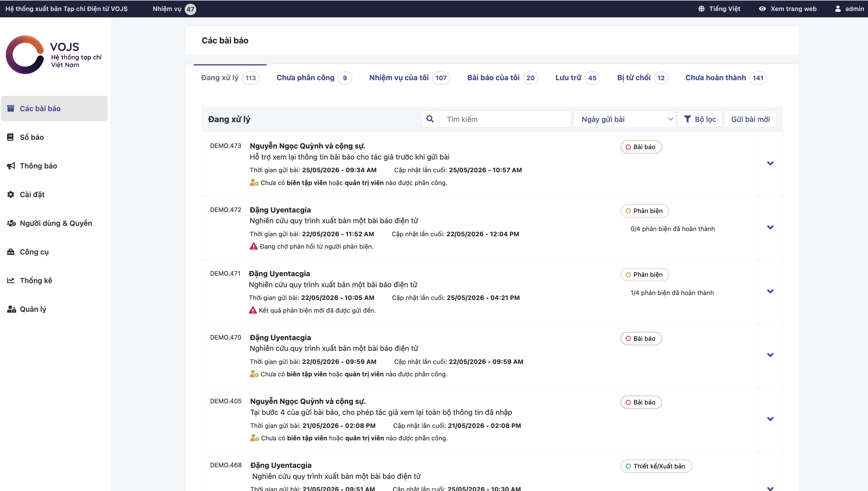Viewport: 868px width, 491px height.
Task: Click the globe language icon
Action: pos(702,9)
